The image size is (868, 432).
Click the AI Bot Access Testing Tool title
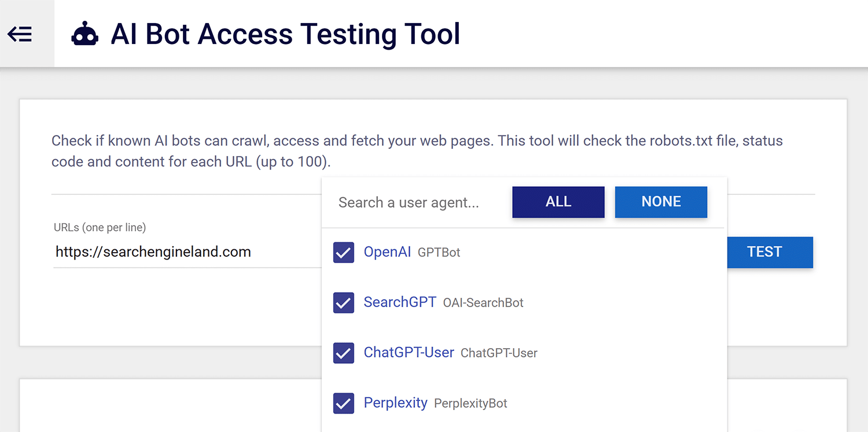[285, 34]
